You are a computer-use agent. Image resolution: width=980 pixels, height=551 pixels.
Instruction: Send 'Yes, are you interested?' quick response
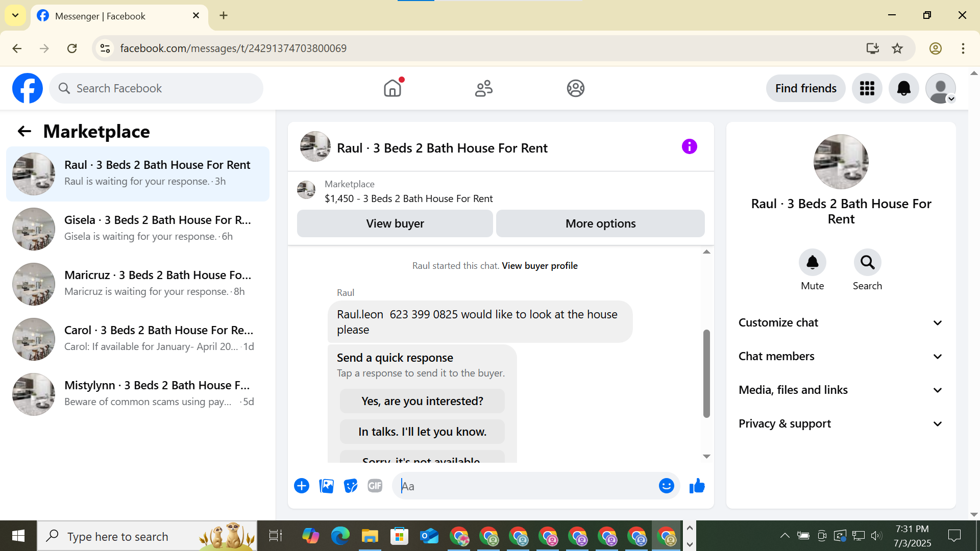click(x=422, y=402)
